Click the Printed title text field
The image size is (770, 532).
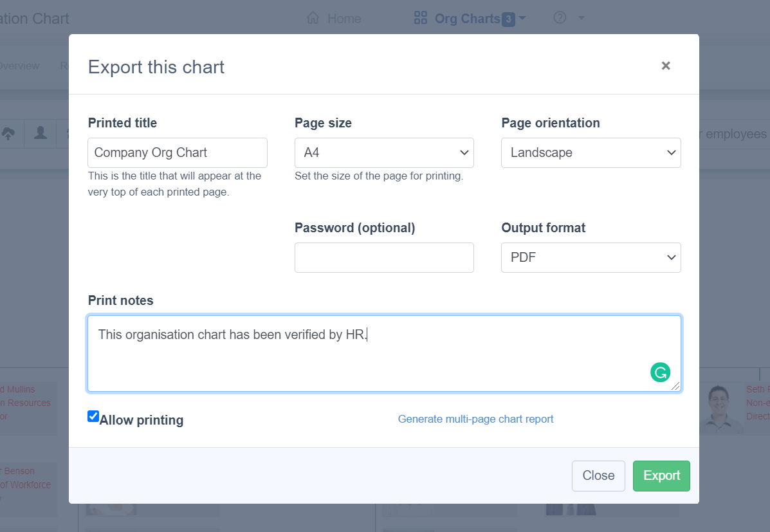pos(178,153)
